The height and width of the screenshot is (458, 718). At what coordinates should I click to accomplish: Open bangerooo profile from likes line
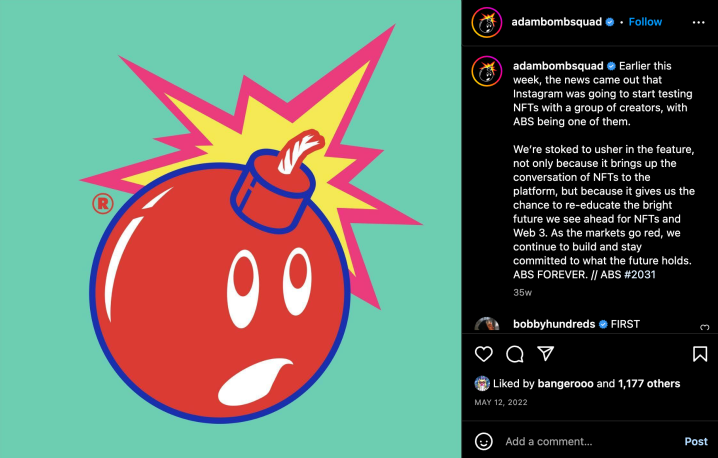click(565, 384)
